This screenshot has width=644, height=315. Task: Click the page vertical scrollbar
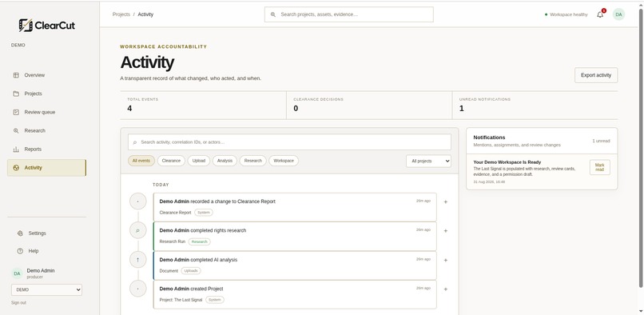point(641,147)
